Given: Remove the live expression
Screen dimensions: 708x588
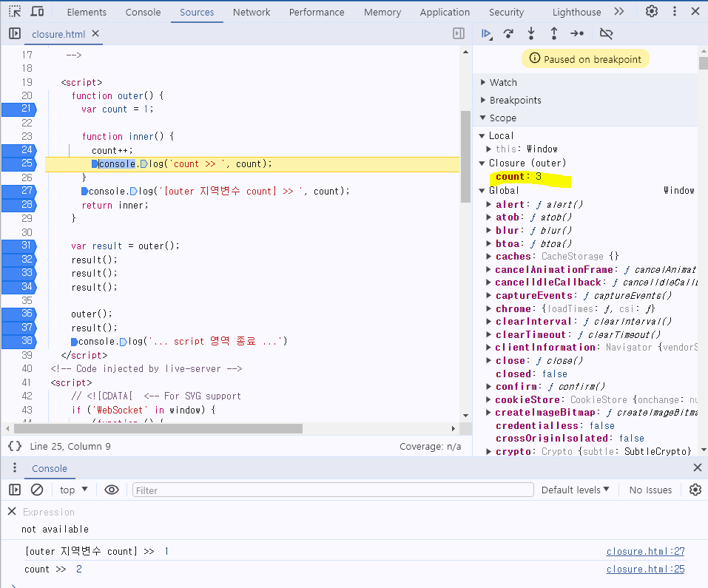Looking at the screenshot, I should pyautogui.click(x=12, y=511).
